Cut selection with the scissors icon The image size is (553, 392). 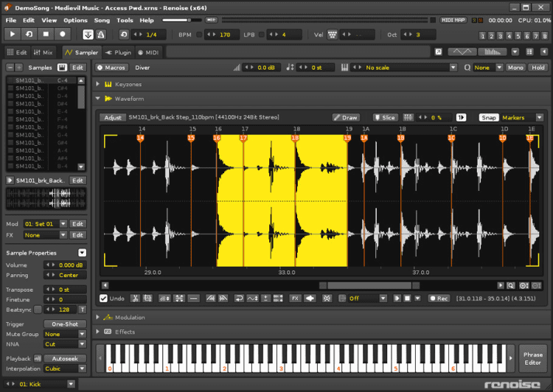[135, 298]
